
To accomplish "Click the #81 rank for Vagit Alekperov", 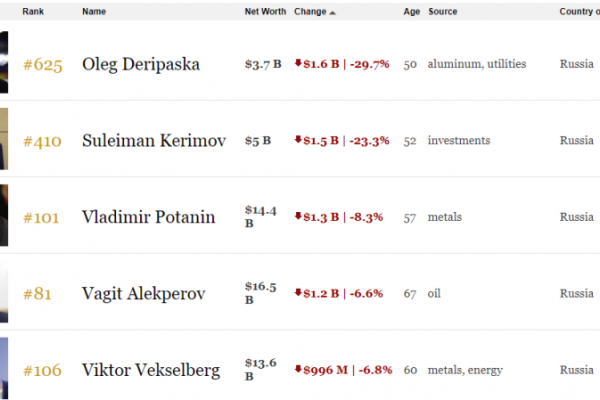I will [x=40, y=294].
